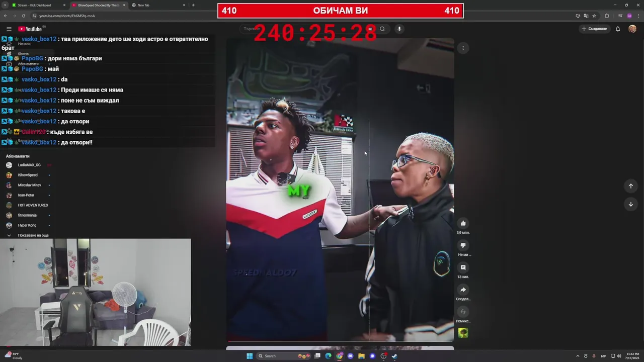644x362 pixels.
Task: Open the Windows Start menu
Action: point(250,356)
